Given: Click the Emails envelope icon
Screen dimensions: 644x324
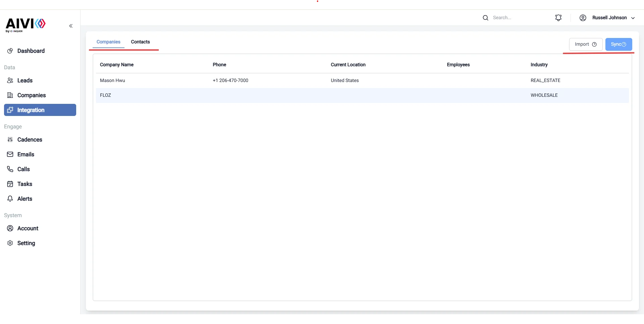Looking at the screenshot, I should click(10, 154).
